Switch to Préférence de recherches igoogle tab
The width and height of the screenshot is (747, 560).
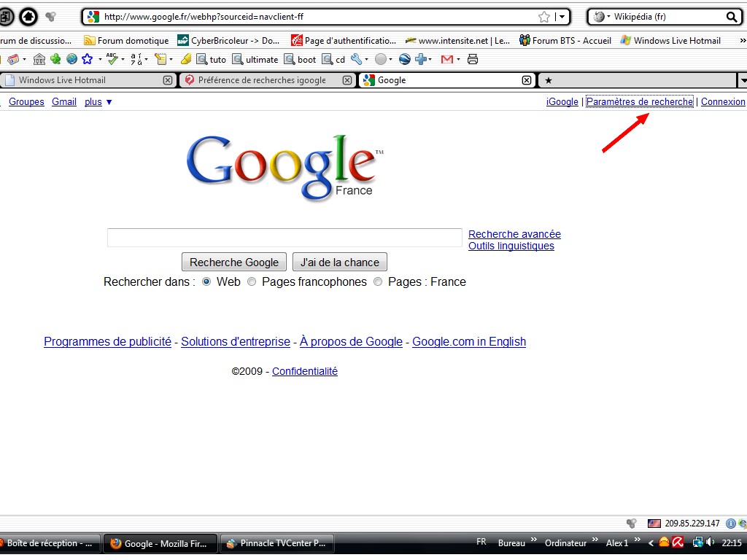pyautogui.click(x=262, y=80)
